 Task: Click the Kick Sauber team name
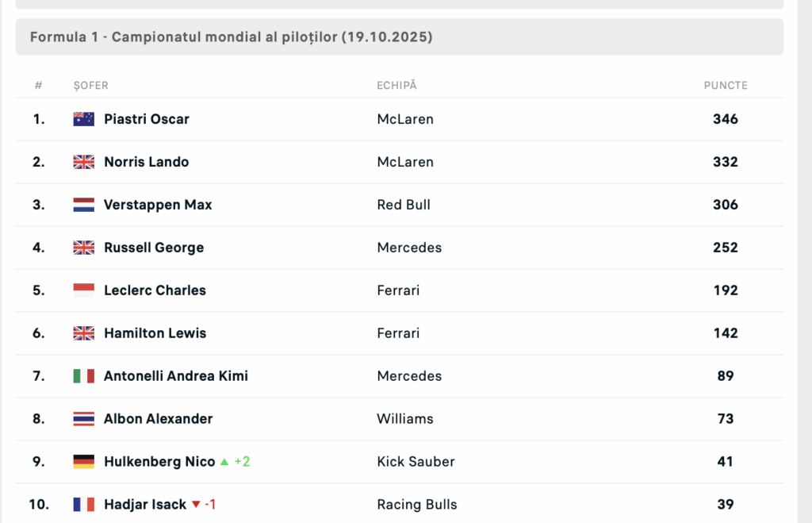point(416,462)
